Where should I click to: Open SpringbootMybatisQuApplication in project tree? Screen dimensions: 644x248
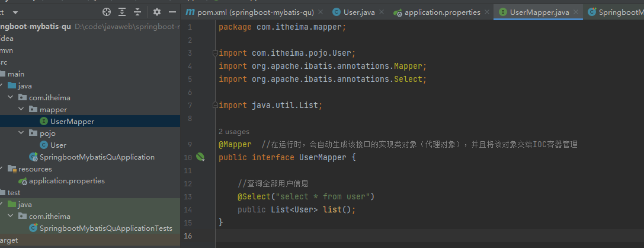[97, 157]
